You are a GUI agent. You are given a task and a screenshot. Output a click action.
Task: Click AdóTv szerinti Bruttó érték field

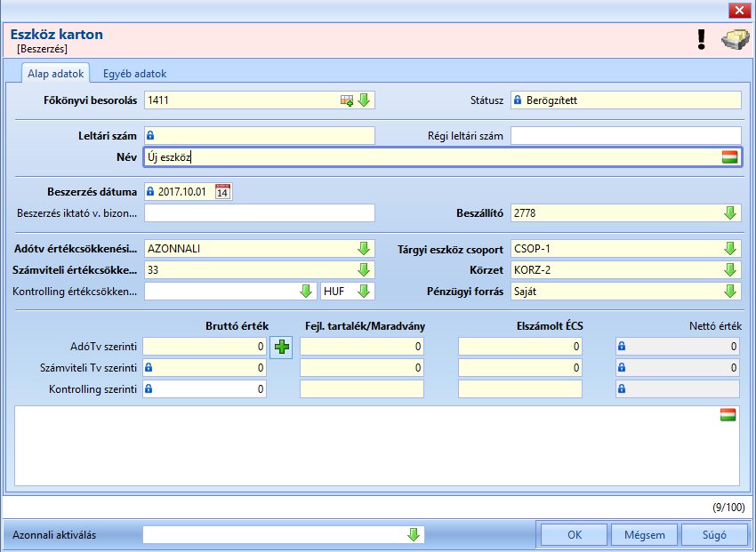(x=205, y=347)
